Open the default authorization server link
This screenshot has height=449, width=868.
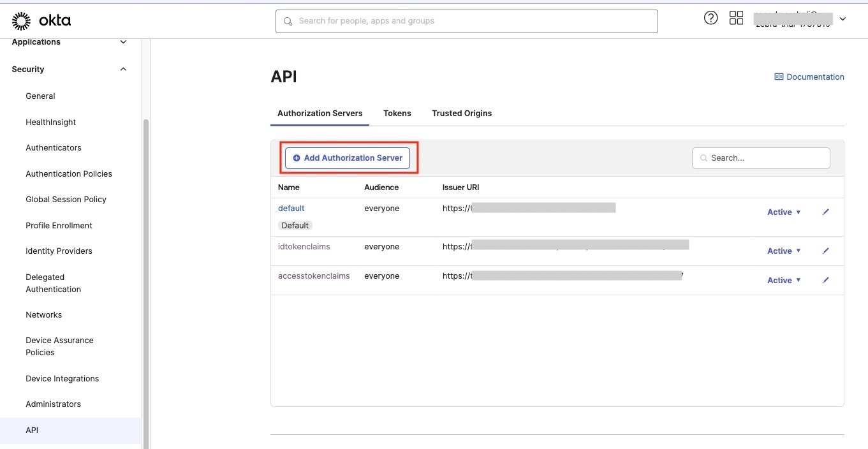(291, 209)
